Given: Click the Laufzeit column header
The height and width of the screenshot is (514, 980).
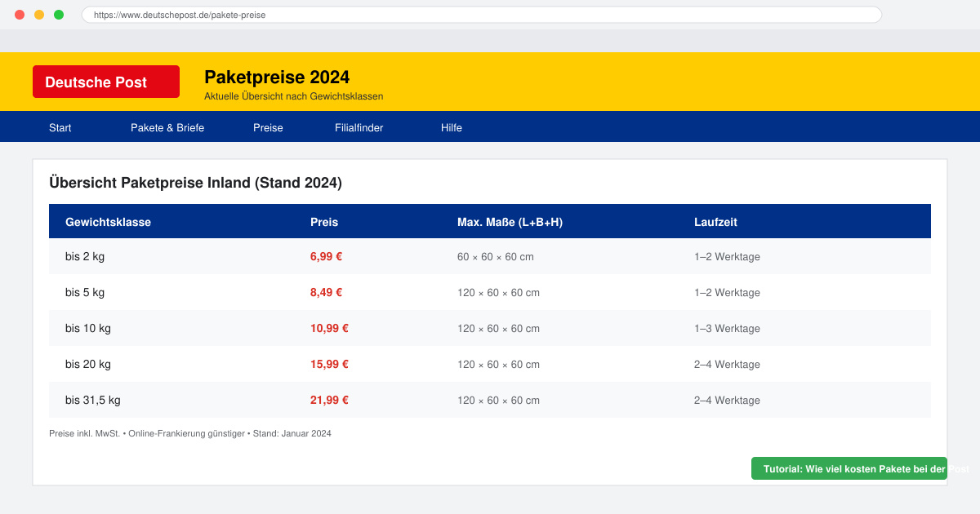Looking at the screenshot, I should pyautogui.click(x=715, y=222).
